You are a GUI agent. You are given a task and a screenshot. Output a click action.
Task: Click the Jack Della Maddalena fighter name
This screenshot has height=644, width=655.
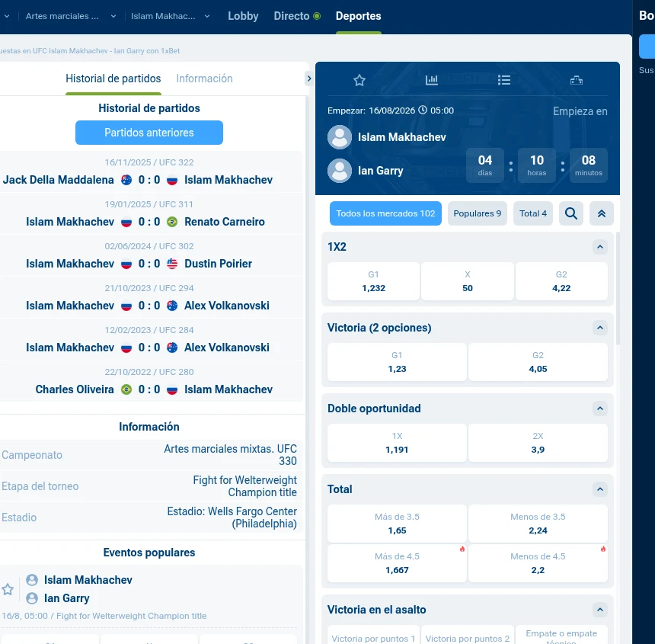click(x=59, y=180)
